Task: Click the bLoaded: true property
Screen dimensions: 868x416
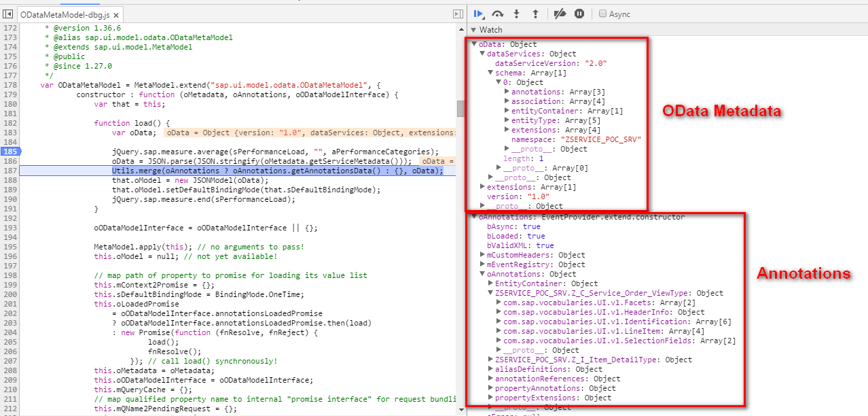Action: (x=516, y=236)
